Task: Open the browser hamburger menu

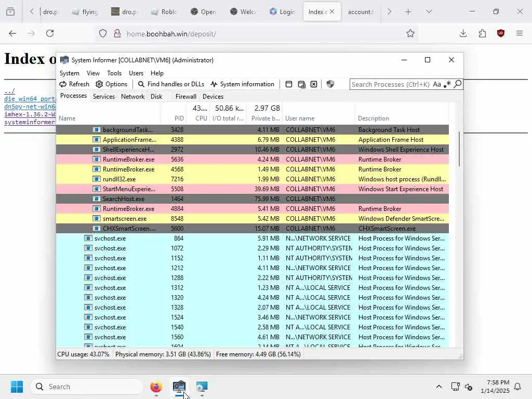Action: tap(520, 33)
